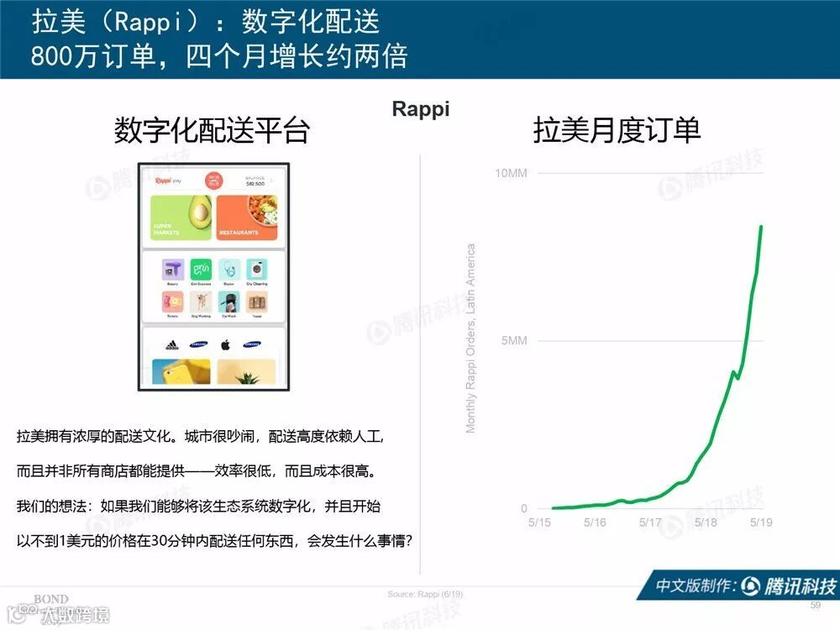The image size is (840, 630).
Task: Click the BOND footer label
Action: (x=51, y=599)
